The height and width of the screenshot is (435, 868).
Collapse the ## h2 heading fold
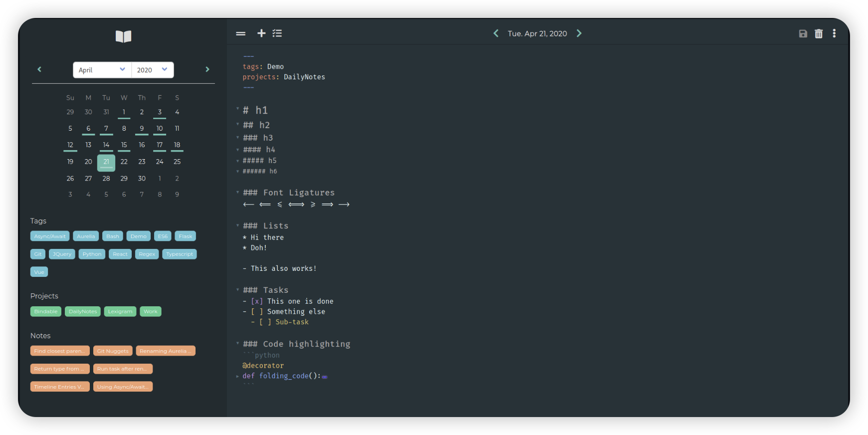(237, 124)
